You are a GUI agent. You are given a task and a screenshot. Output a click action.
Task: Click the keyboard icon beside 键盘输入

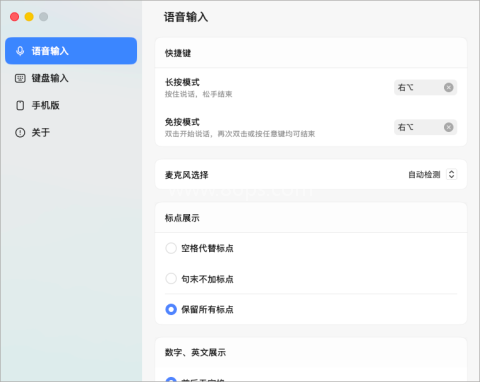(20, 78)
